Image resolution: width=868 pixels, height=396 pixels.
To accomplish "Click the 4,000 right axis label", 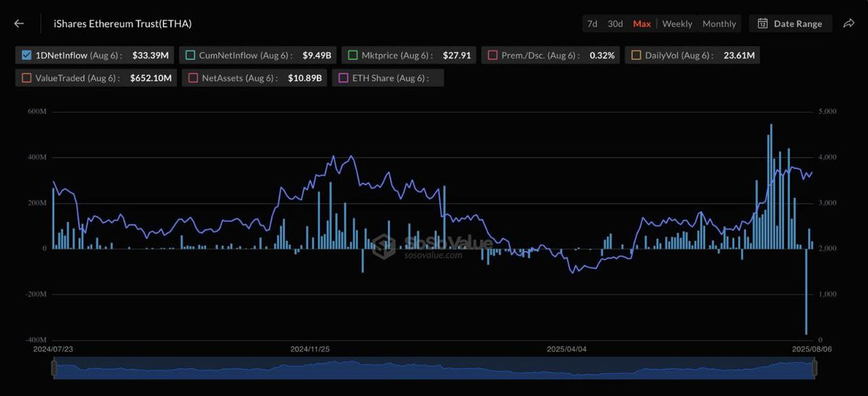I will tap(827, 157).
